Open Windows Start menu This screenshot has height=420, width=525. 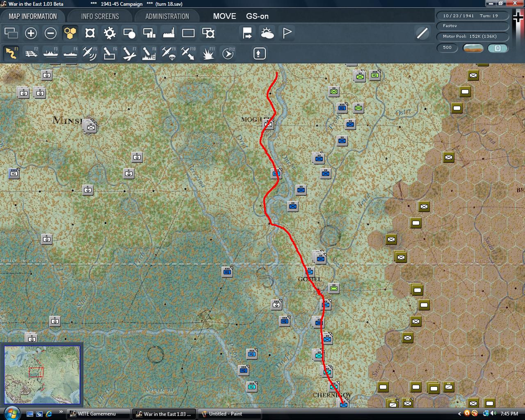pyautogui.click(x=11, y=413)
